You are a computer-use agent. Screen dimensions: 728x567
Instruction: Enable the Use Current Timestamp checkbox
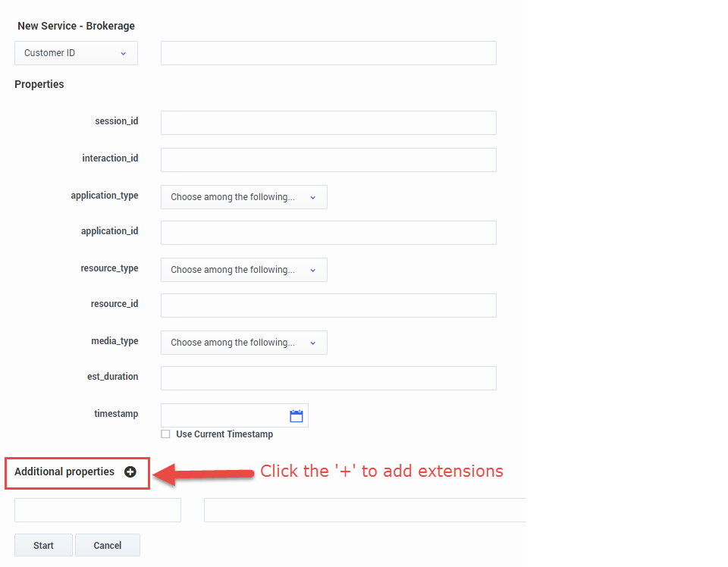[165, 434]
